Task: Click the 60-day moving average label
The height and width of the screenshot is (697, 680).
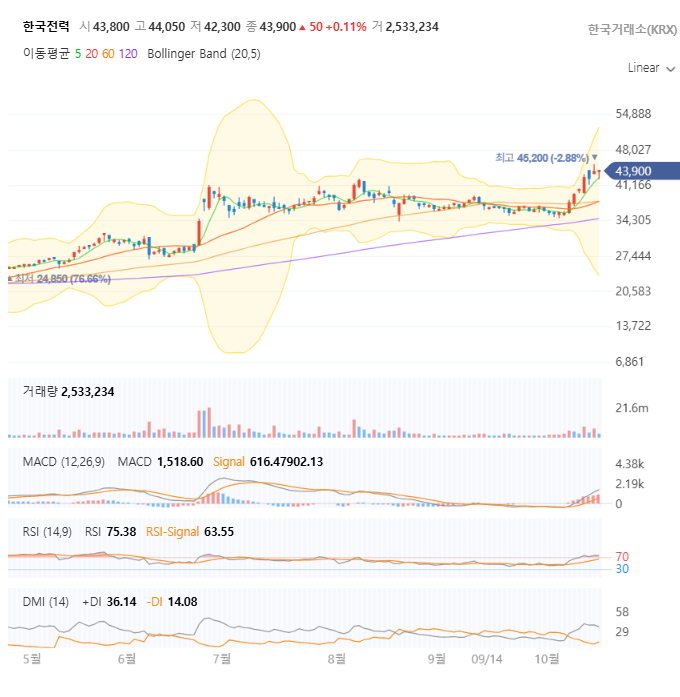Action: [x=108, y=54]
